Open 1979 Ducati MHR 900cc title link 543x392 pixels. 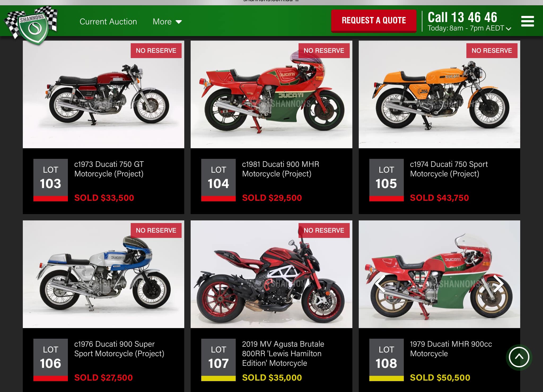point(451,349)
